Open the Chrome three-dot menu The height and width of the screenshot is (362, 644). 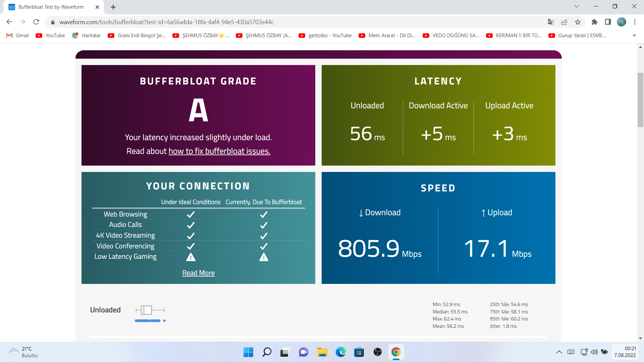click(635, 22)
